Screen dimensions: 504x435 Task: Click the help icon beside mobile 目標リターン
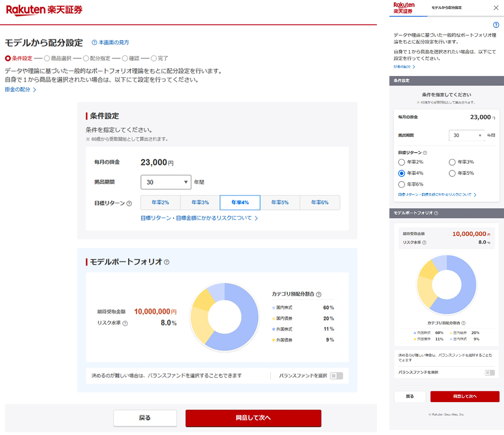425,153
